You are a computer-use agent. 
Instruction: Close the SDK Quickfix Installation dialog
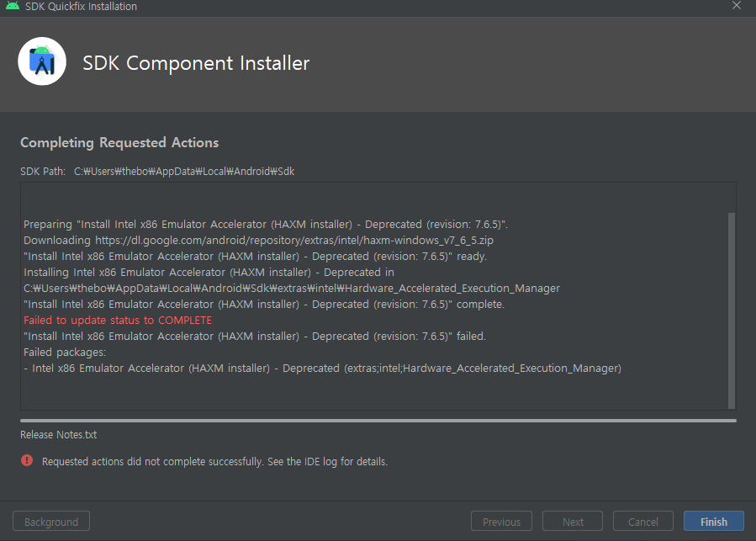(x=736, y=6)
